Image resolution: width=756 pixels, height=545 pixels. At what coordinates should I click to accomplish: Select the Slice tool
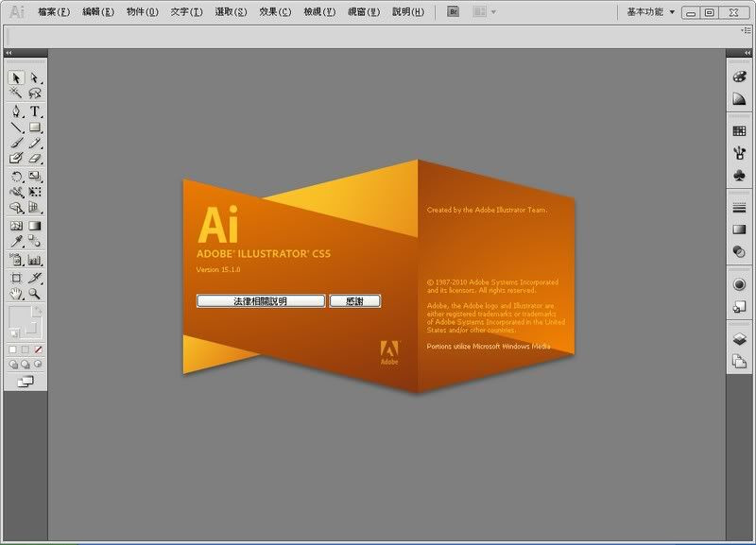[35, 278]
